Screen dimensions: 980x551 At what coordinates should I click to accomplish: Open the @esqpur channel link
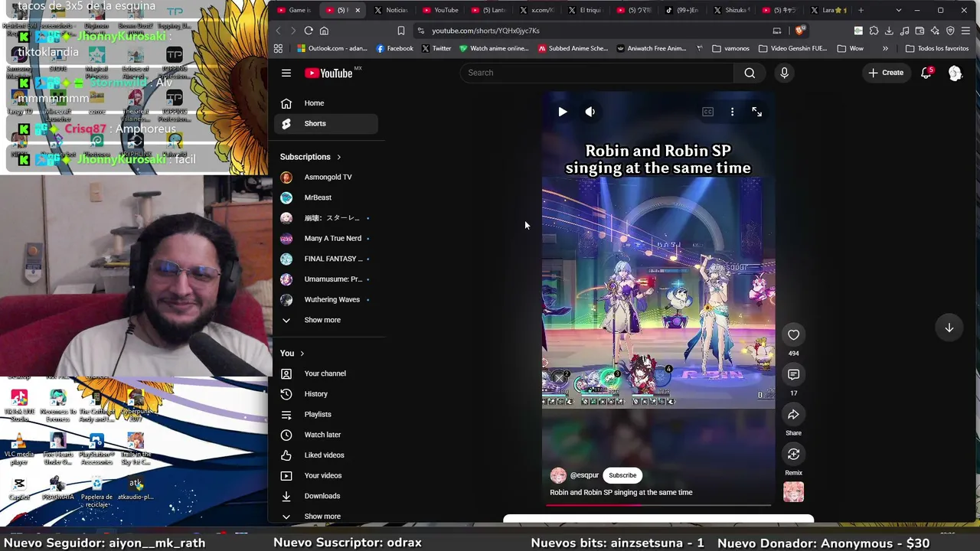[584, 475]
